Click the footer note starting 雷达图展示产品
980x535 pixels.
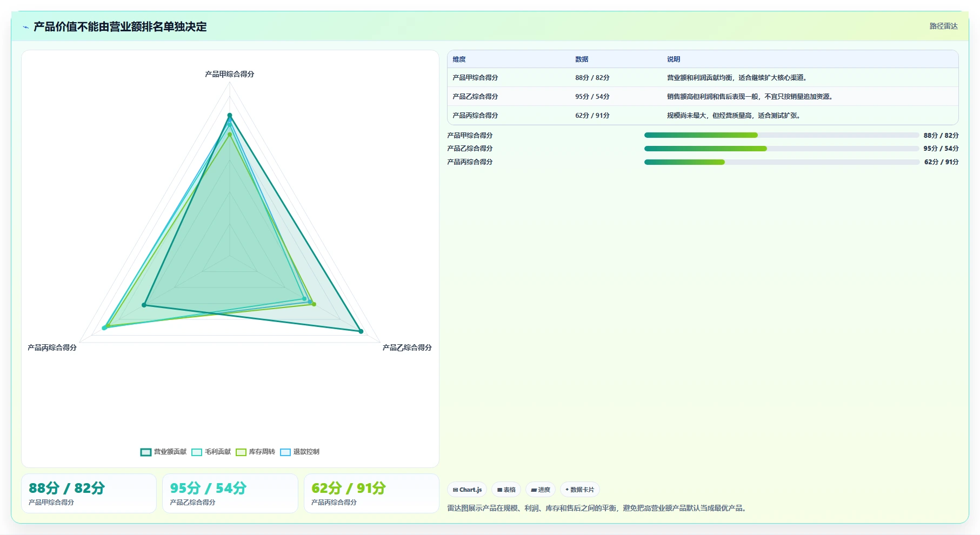pyautogui.click(x=598, y=508)
